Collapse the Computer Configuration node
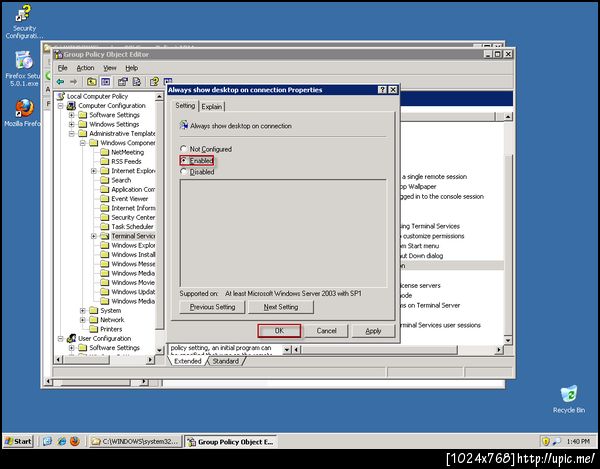This screenshot has width=600, height=469. [60, 106]
